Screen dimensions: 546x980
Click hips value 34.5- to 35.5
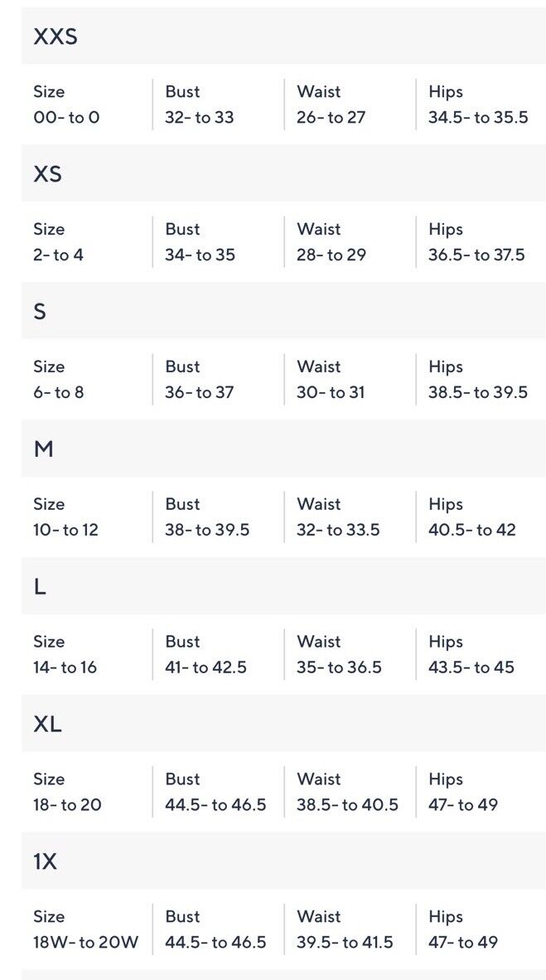(x=479, y=118)
